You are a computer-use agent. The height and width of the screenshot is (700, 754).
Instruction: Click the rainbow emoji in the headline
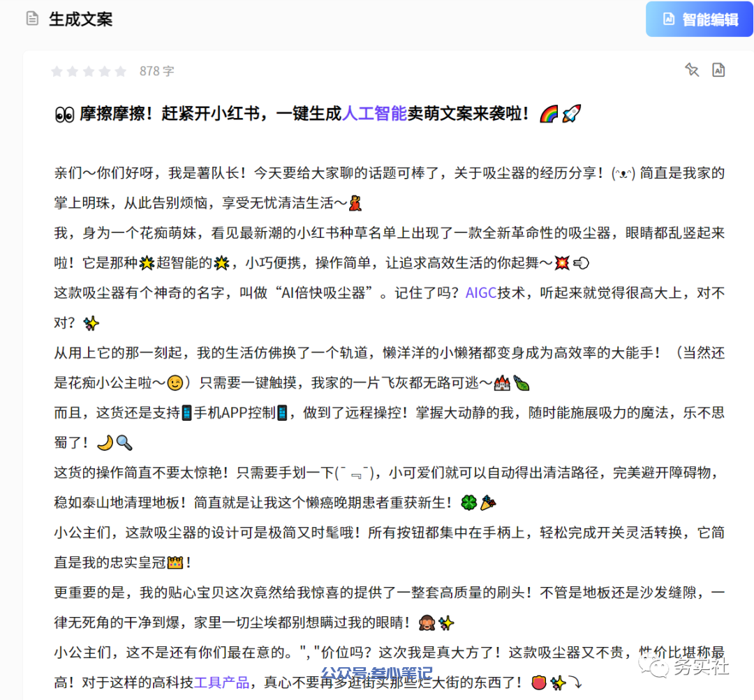click(x=549, y=114)
